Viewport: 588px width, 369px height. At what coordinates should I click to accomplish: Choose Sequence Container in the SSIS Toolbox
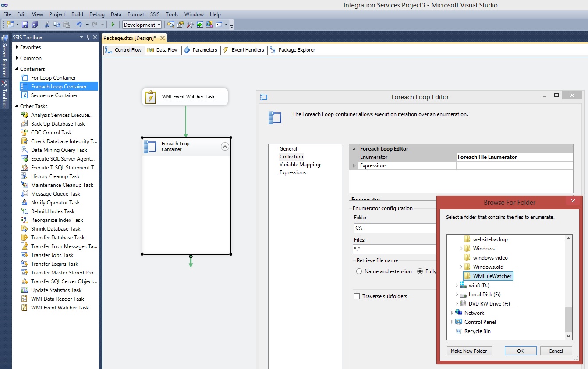(x=54, y=95)
